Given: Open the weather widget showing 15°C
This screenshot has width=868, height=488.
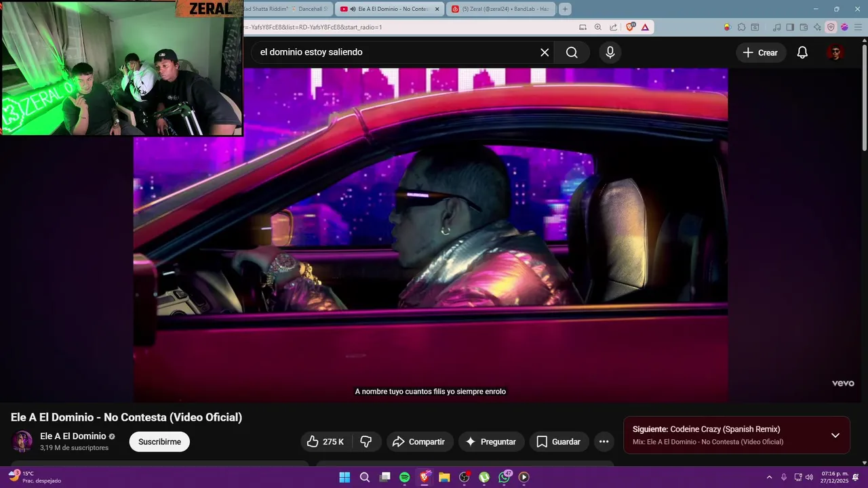Looking at the screenshot, I should [x=34, y=477].
